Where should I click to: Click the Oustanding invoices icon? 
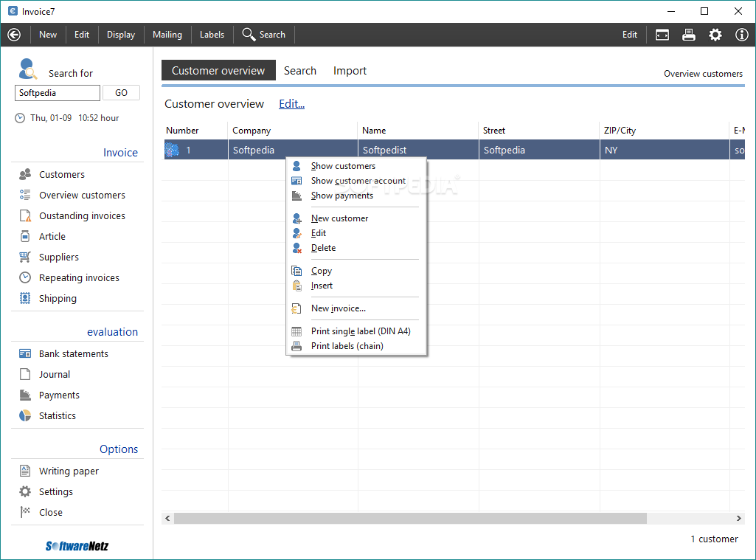click(25, 215)
